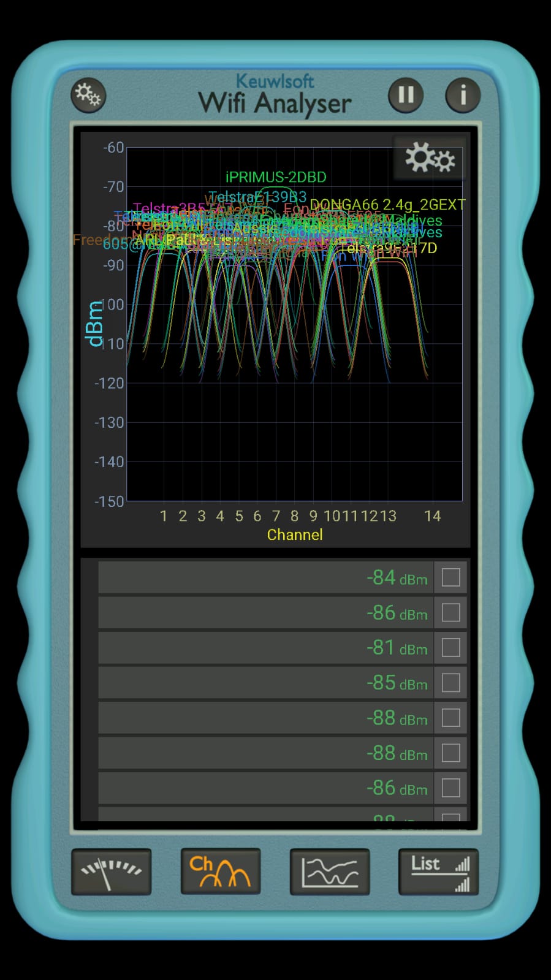Enable the checkbox beside first -86 dBm row
551x980 pixels.
450,612
